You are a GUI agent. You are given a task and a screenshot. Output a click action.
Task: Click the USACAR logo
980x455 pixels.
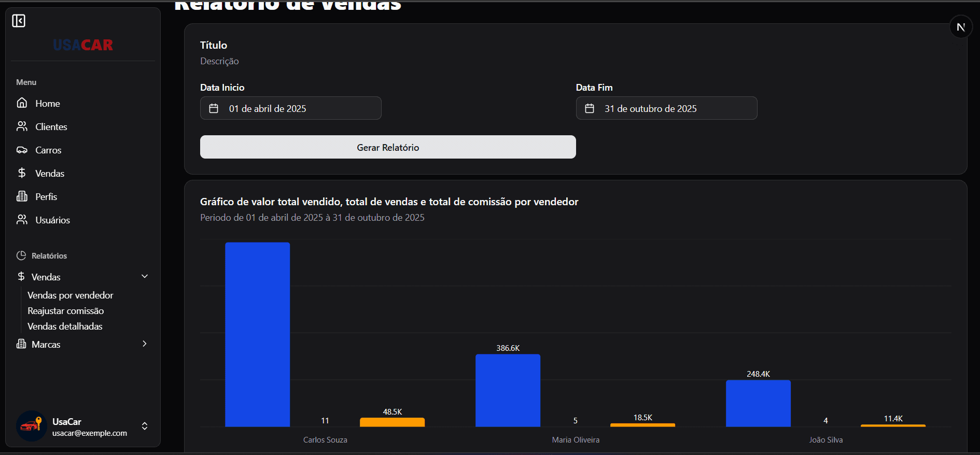point(83,45)
